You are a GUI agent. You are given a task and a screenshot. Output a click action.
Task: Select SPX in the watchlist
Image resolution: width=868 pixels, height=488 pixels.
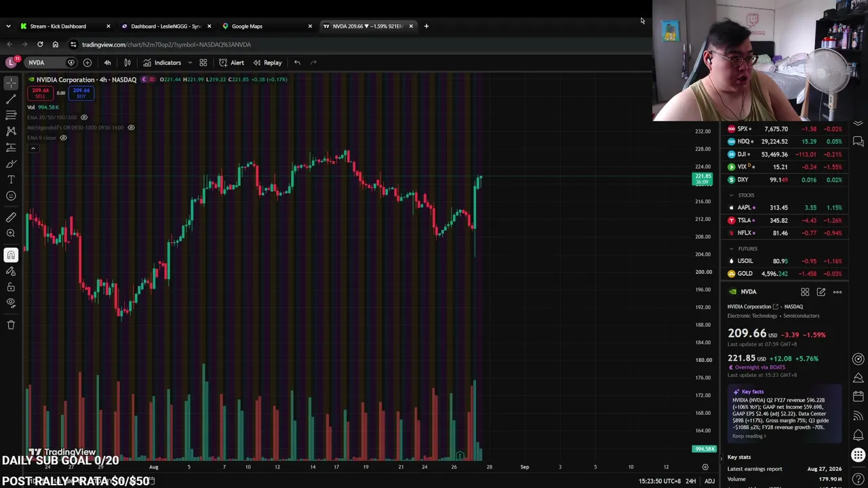tap(785, 129)
